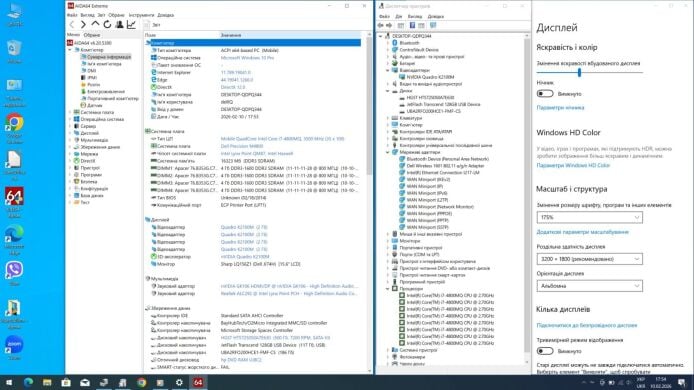Open Windows Start menu
This screenshot has width=694, height=390.
tap(9, 382)
